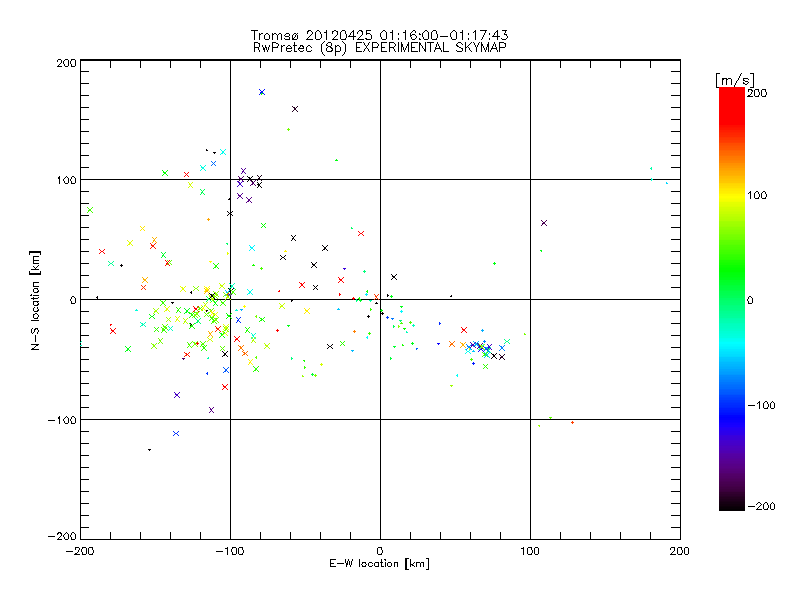
Task: Click the plot title 'Tromsø 20120425 01:16:00-01:17:43'
Action: (x=379, y=35)
